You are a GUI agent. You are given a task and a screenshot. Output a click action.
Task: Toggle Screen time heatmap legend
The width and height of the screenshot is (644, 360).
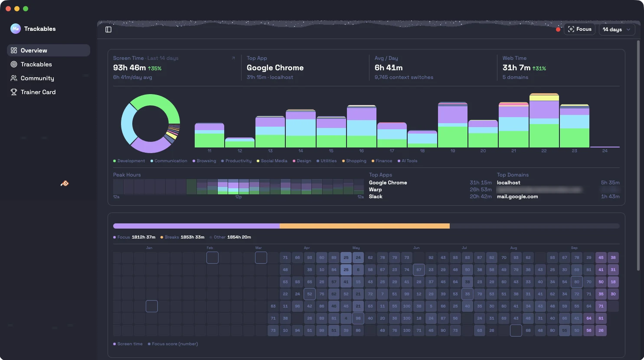click(x=128, y=344)
